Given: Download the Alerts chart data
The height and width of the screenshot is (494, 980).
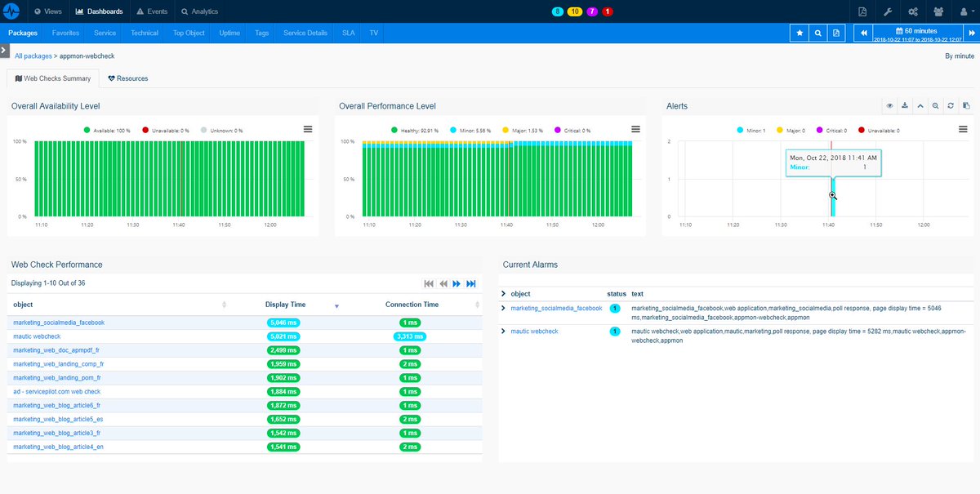Looking at the screenshot, I should (x=904, y=105).
